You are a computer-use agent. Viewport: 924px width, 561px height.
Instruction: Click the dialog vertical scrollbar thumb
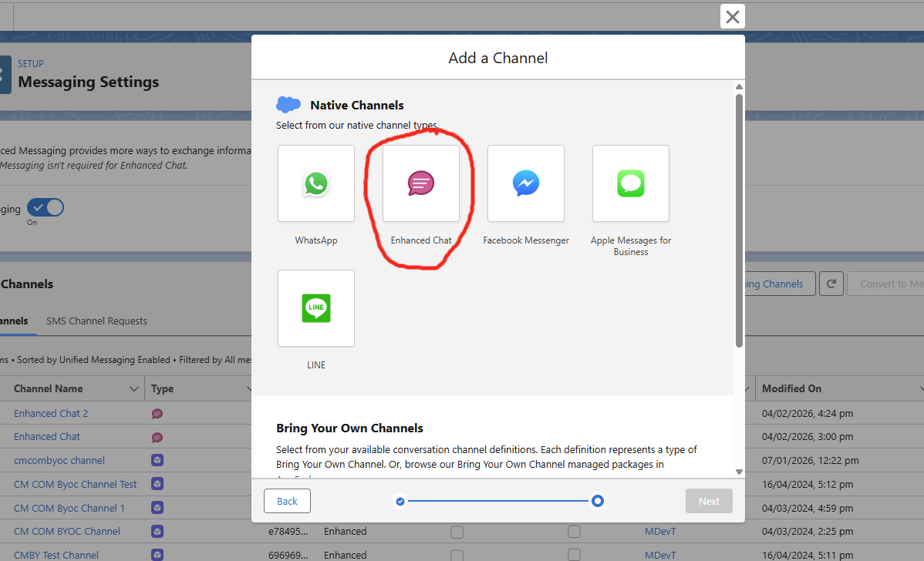(x=739, y=220)
